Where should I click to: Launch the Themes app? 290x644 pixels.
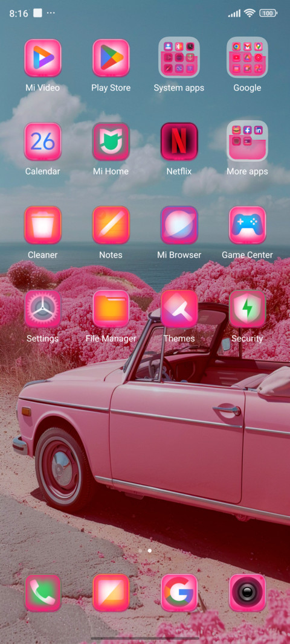click(179, 309)
